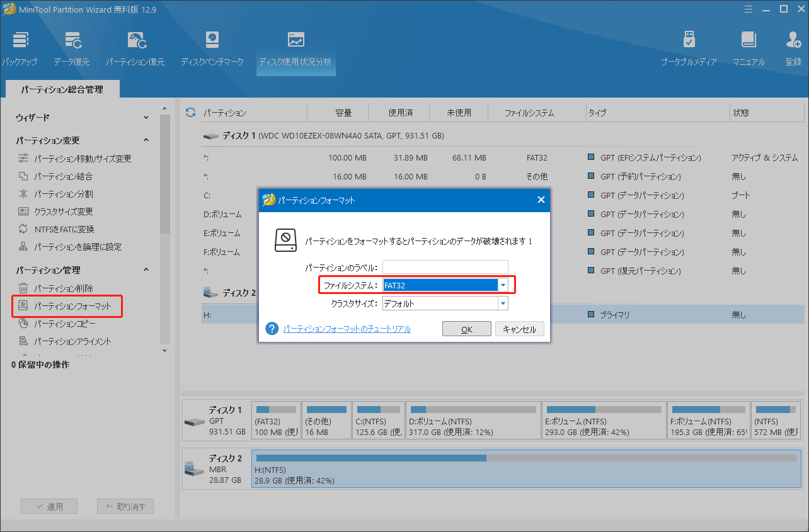Select パーティション分割 in the sidebar
The width and height of the screenshot is (809, 532).
(55, 194)
